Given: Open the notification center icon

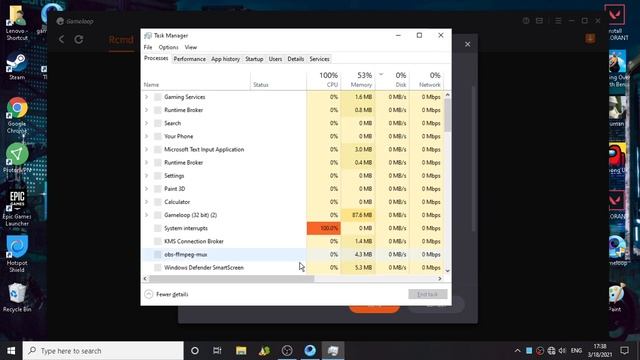Looking at the screenshot, I should [624, 351].
